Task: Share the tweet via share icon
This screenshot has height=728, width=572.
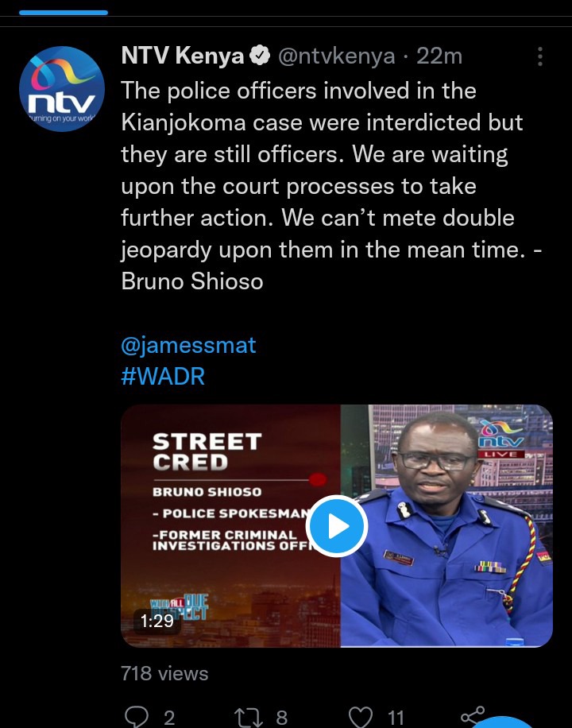Action: 473,716
